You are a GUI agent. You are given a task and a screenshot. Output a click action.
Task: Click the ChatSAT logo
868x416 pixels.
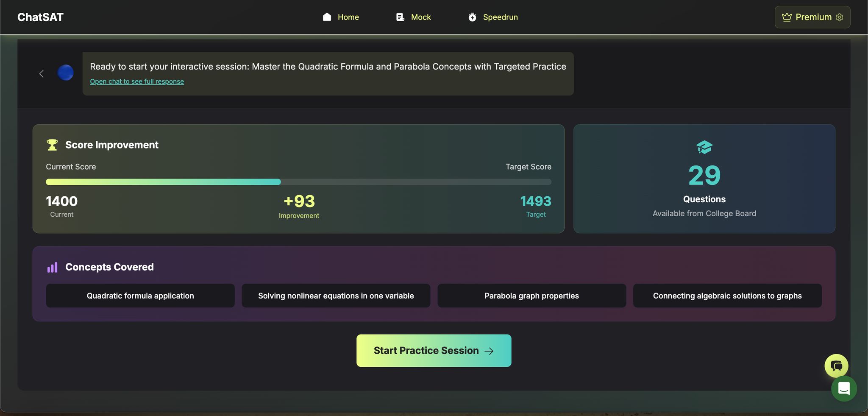pos(40,17)
